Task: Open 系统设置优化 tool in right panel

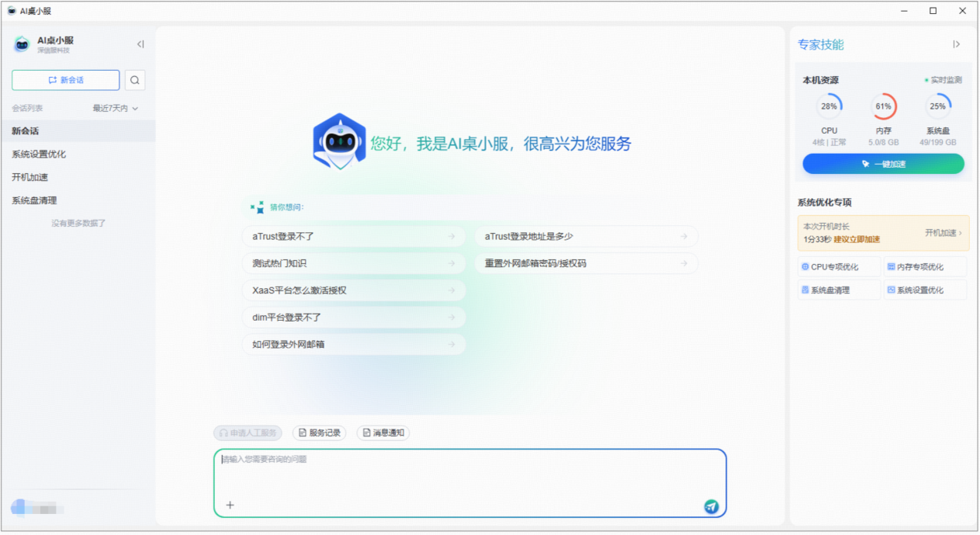Action: 925,290
